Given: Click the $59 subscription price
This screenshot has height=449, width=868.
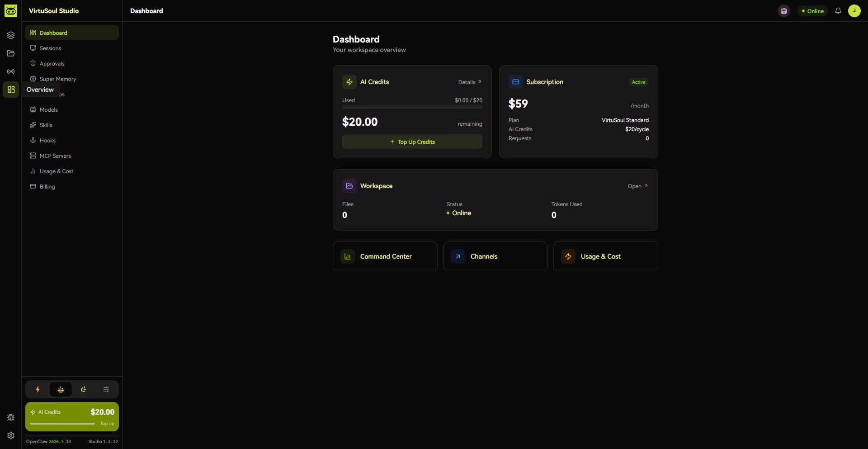Looking at the screenshot, I should point(518,104).
